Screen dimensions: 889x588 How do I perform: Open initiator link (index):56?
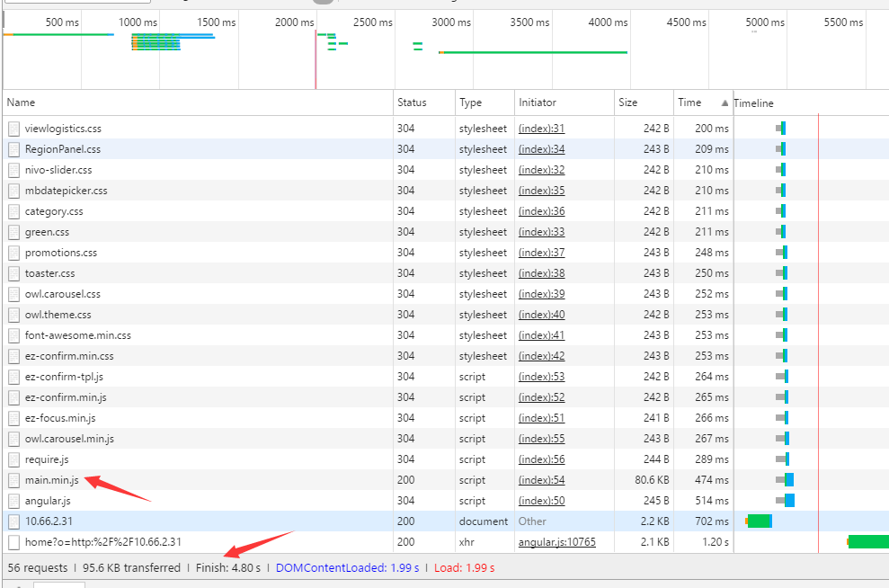(541, 459)
